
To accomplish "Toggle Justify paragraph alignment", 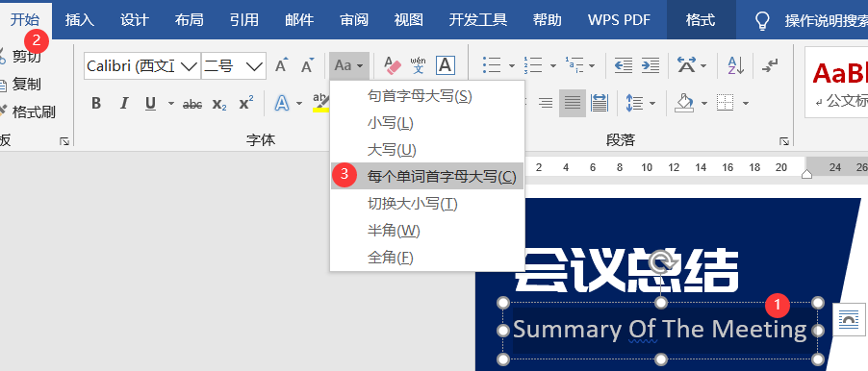I will (x=573, y=103).
